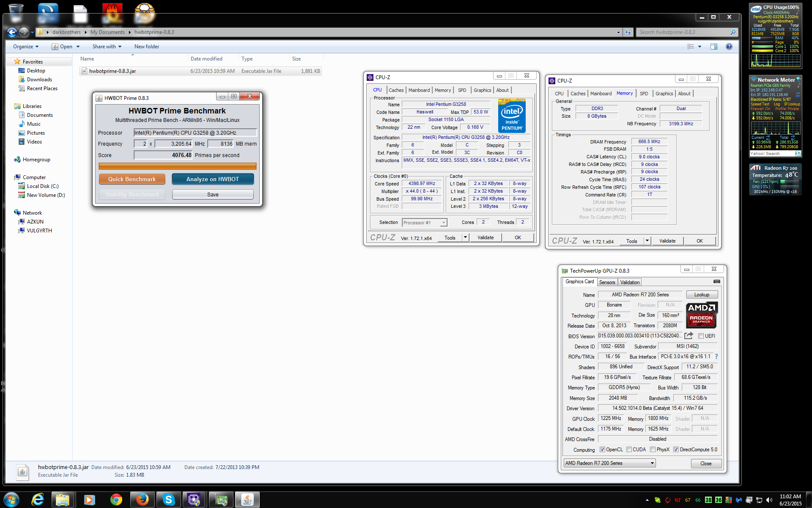Switch to Mainboard tab in the CPU tab CPU-Z window
812x508 pixels.
point(419,90)
